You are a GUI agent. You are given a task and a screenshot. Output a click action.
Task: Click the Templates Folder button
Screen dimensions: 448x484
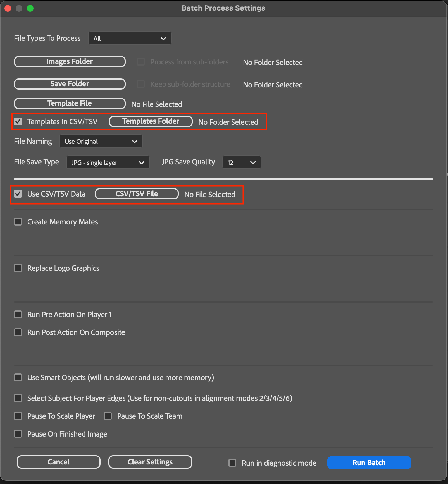click(x=151, y=121)
